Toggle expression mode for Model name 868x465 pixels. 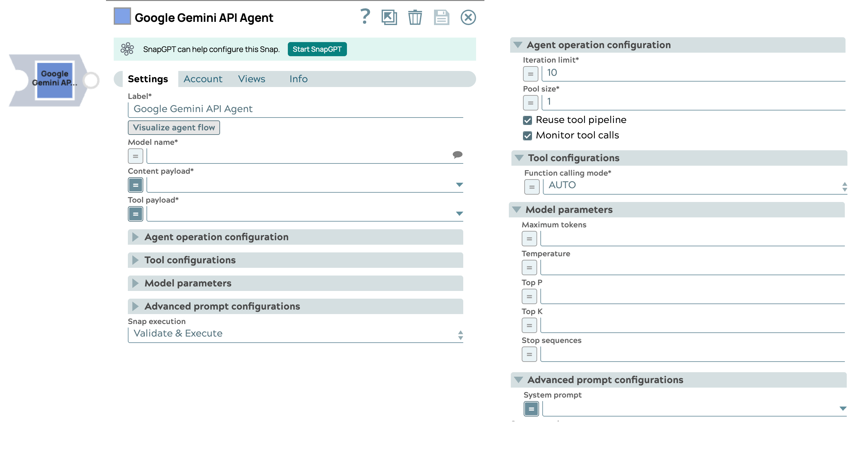(x=135, y=156)
